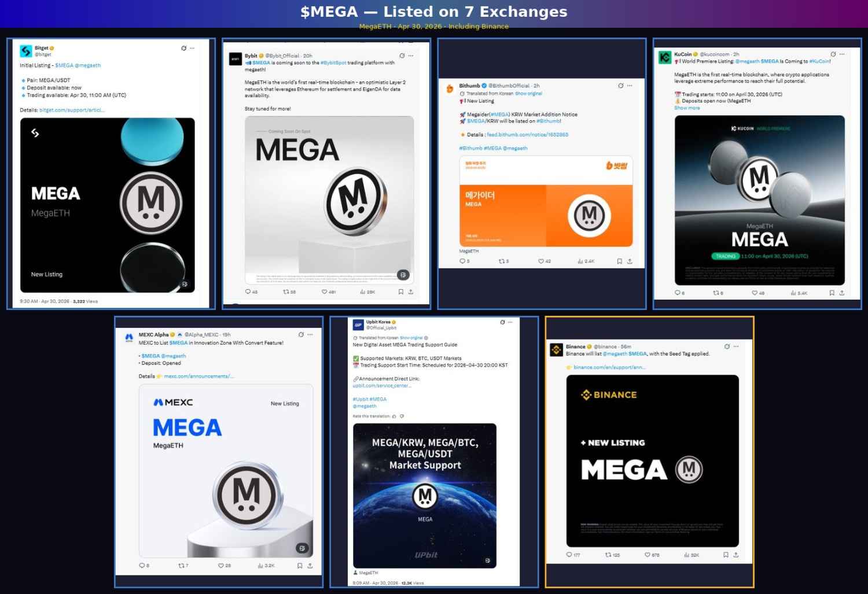868x594 pixels.
Task: Repost the Bithumb KRW listing tweet
Action: pos(501,261)
